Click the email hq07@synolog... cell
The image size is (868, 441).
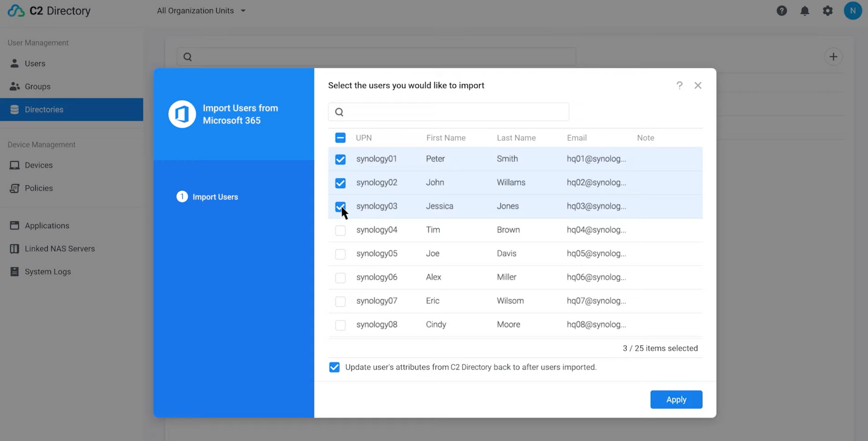596,301
